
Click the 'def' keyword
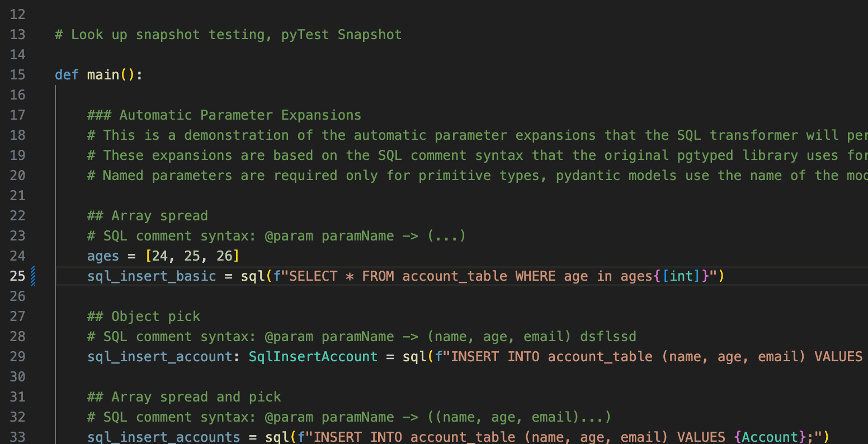click(x=67, y=75)
